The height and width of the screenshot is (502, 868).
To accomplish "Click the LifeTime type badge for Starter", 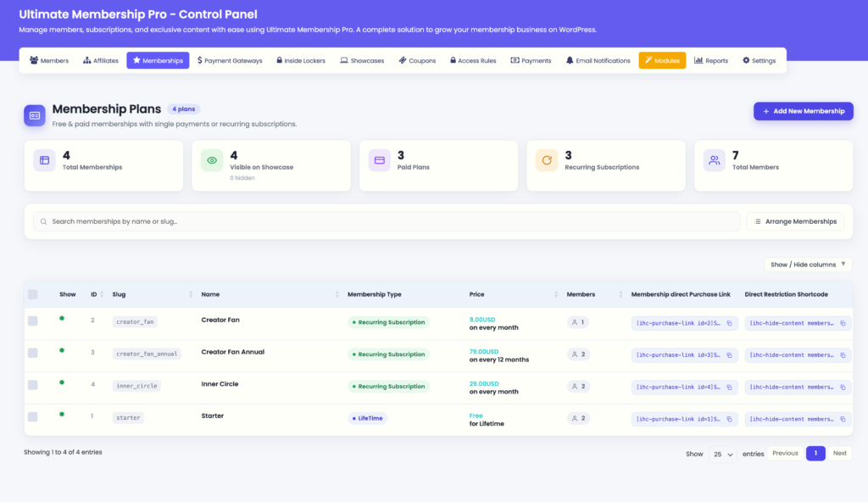I will [x=368, y=418].
